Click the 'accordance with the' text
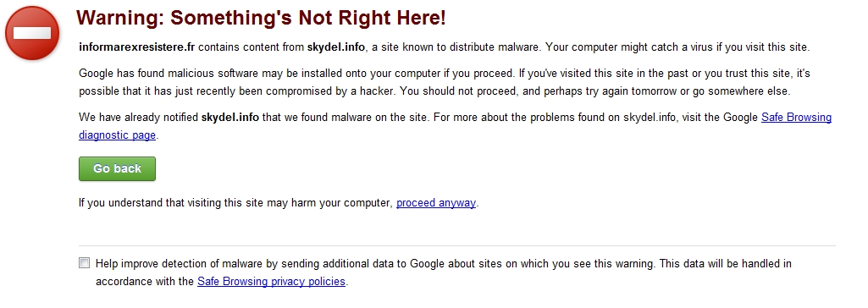This screenshot has width=868, height=308. (145, 282)
